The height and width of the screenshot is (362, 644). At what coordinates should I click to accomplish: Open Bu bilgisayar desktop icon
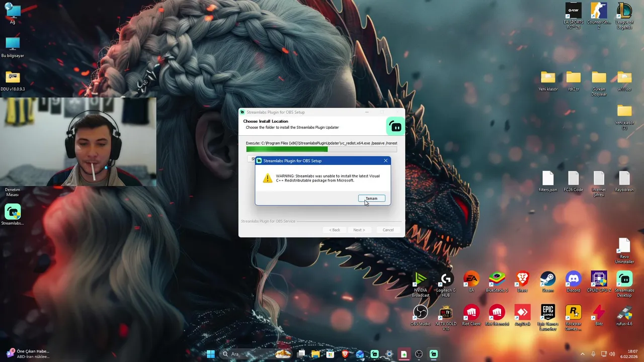coord(13,47)
